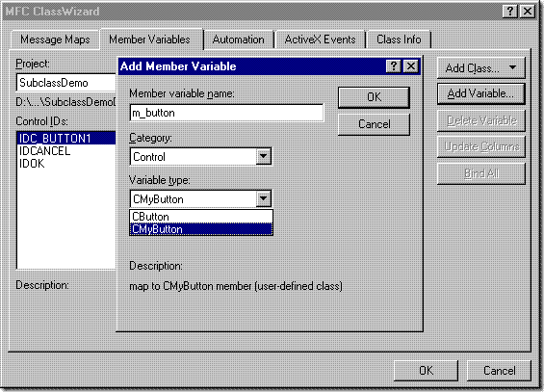Open the Class Info tab
This screenshot has height=392, width=544.
pos(399,39)
